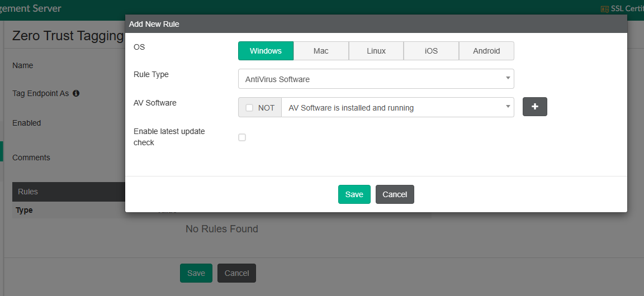644x296 pixels.
Task: Select the Linux OS button
Action: tap(376, 51)
